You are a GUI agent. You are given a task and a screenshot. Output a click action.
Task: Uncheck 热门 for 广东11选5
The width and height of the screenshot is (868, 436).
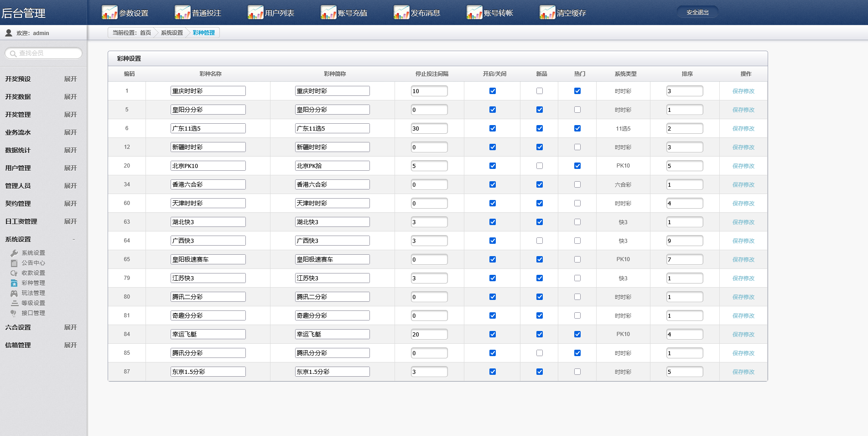coord(577,128)
